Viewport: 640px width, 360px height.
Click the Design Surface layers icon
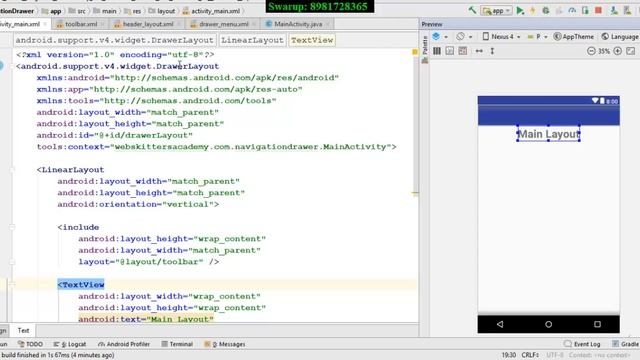[436, 36]
